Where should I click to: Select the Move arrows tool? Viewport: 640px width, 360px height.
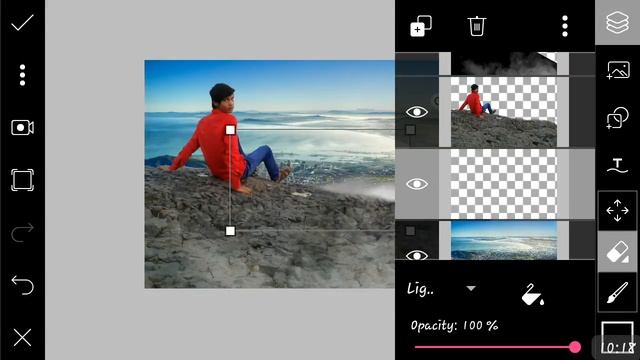[x=618, y=211]
